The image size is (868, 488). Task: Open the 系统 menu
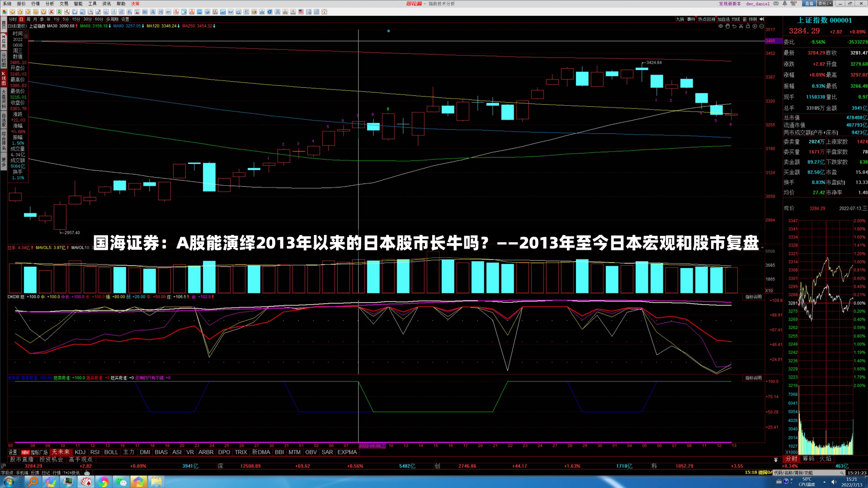tap(7, 4)
